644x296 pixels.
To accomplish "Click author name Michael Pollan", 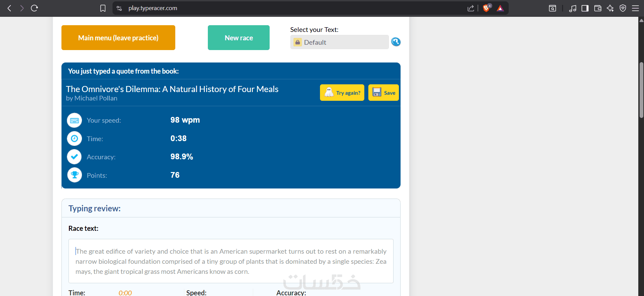I will click(x=96, y=98).
